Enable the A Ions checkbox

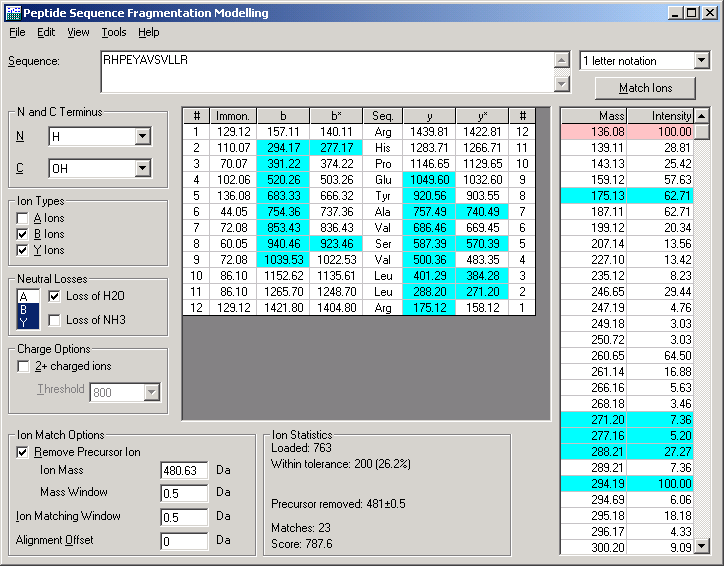[x=22, y=218]
